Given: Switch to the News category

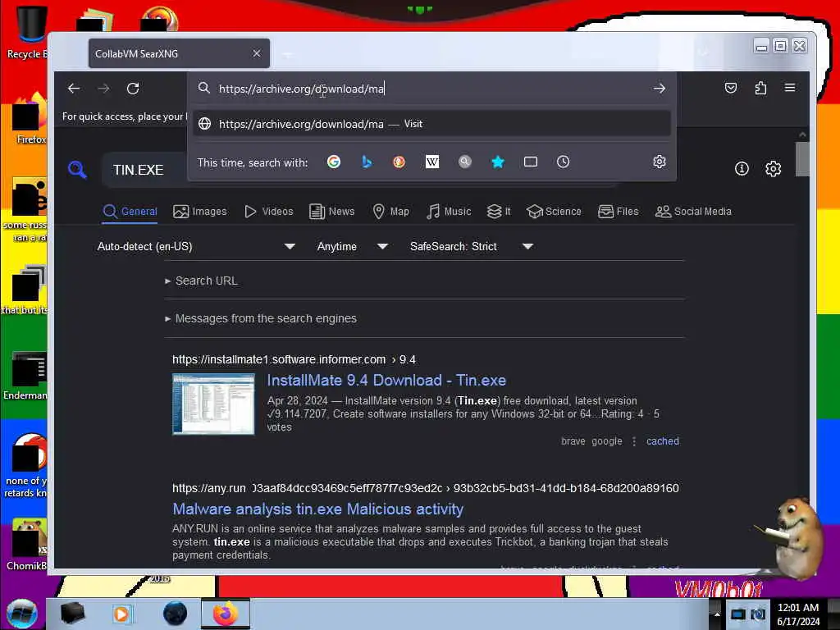Looking at the screenshot, I should (x=332, y=212).
